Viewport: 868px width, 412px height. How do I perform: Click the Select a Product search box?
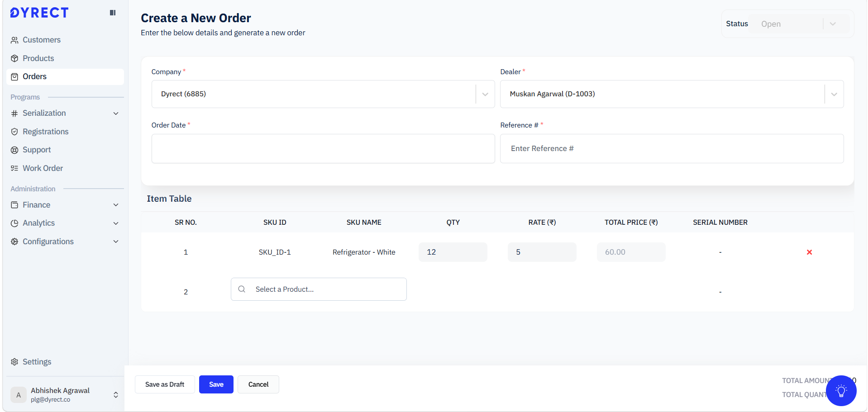[319, 289]
